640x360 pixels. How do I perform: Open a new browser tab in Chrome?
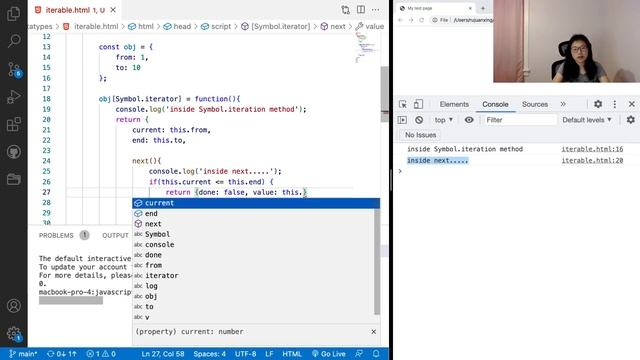click(483, 8)
